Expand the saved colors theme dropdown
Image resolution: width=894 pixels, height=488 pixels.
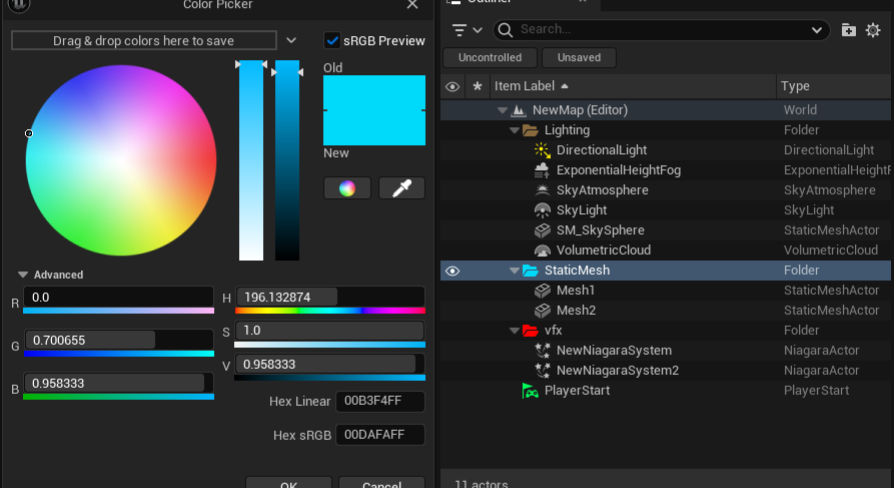[291, 40]
